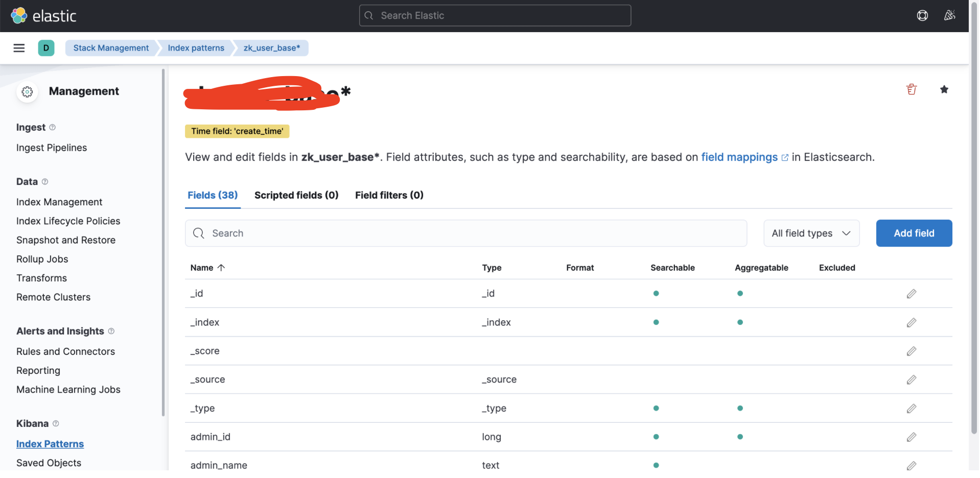Image resolution: width=980 pixels, height=478 pixels.
Task: Delete this index pattern via trash icon
Action: [912, 89]
